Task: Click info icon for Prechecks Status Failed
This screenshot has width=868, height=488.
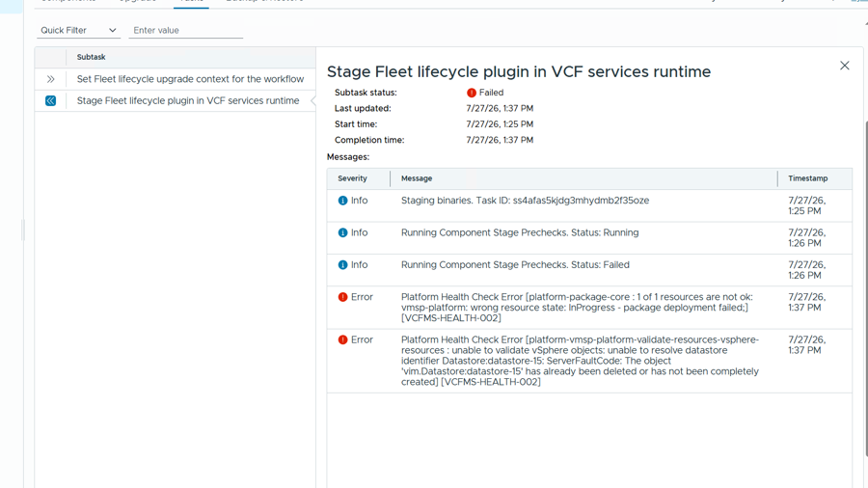Action: click(x=342, y=265)
